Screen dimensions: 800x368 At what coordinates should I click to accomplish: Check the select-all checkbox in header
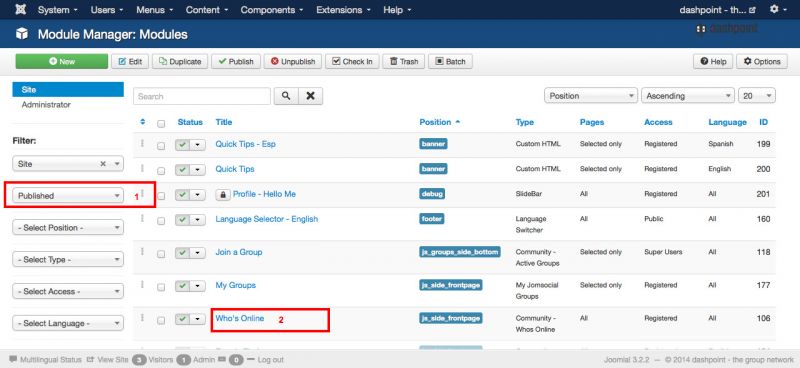coord(161,124)
